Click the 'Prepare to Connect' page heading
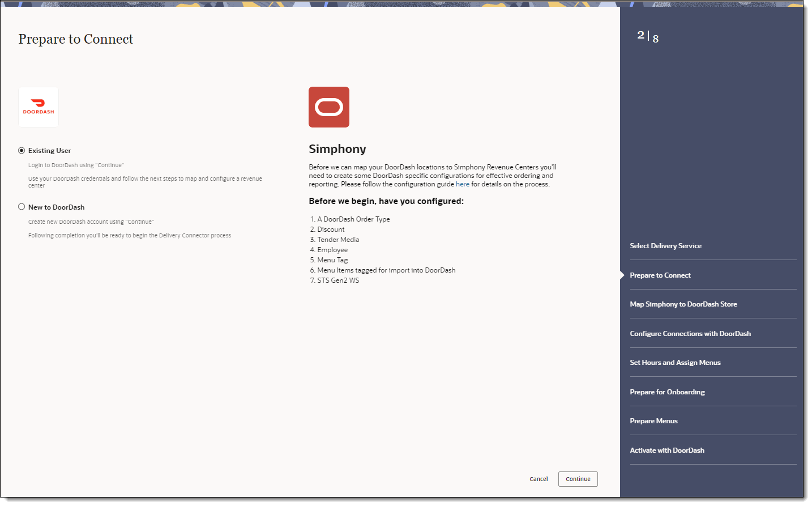This screenshot has width=812, height=506. (x=76, y=39)
